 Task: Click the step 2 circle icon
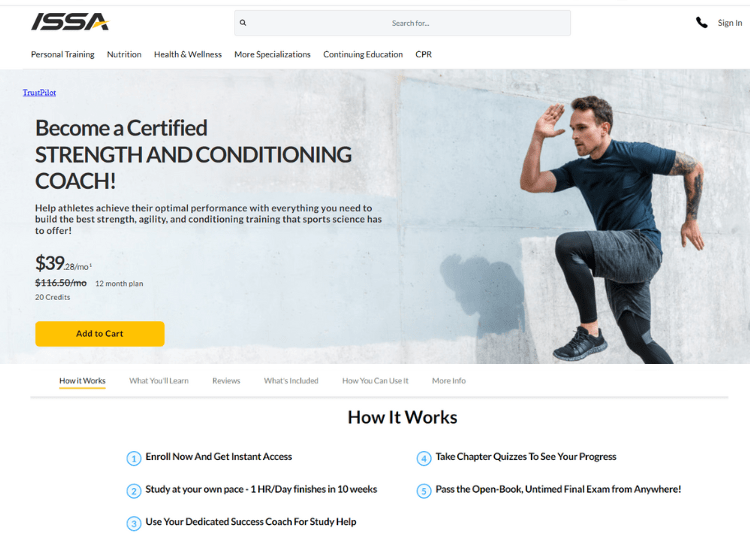pyautogui.click(x=134, y=491)
